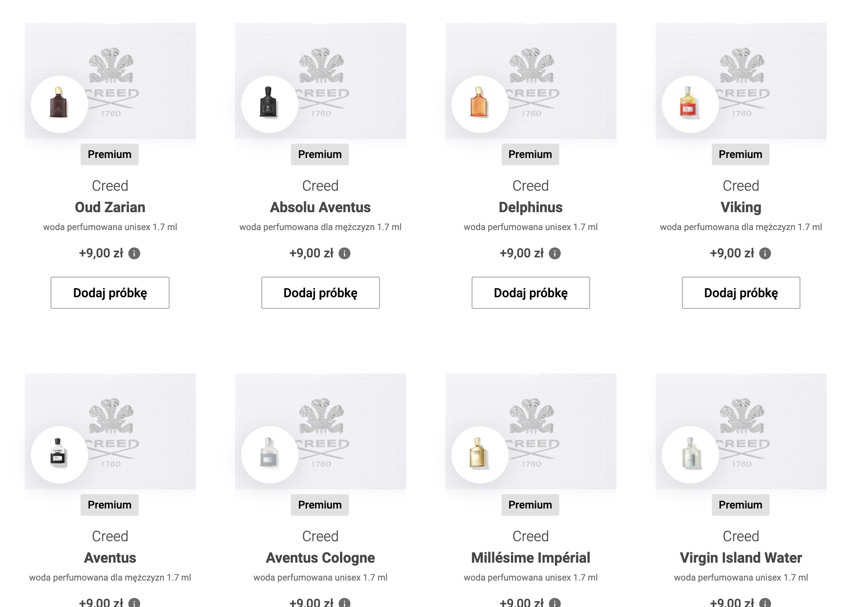Click the Delphinus price info icon

555,253
